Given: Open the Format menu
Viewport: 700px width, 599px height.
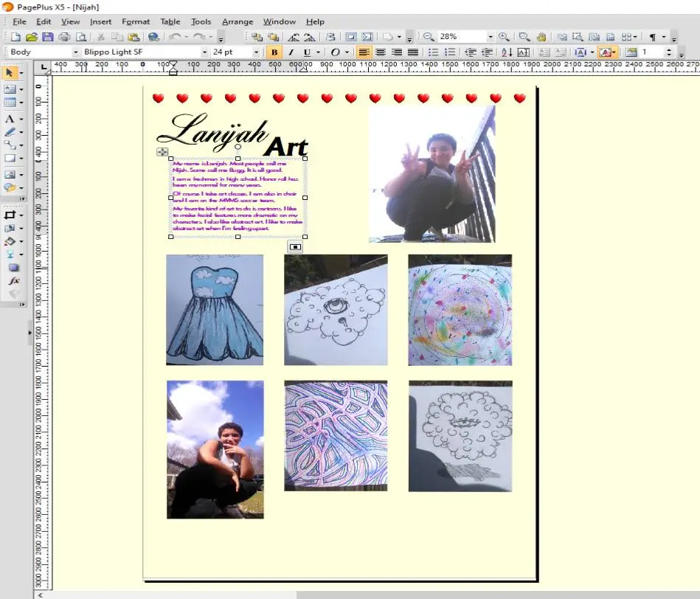Looking at the screenshot, I should tap(136, 21).
